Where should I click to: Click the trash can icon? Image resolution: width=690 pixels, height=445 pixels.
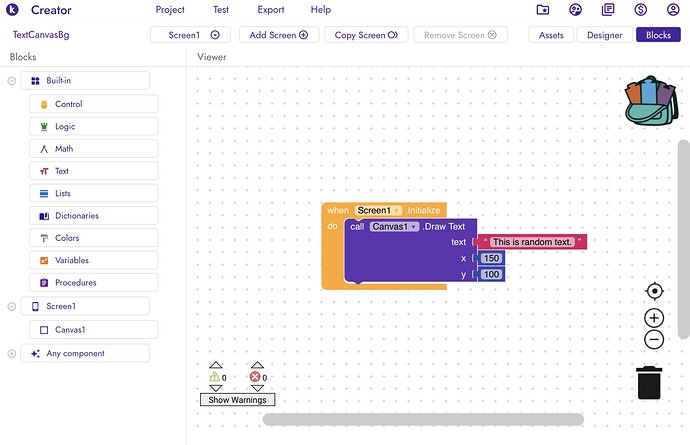coord(649,382)
